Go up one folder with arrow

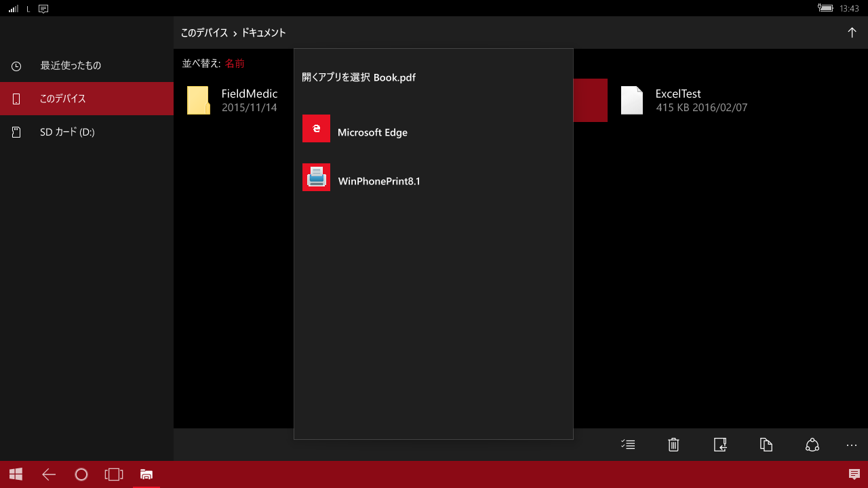coord(852,33)
